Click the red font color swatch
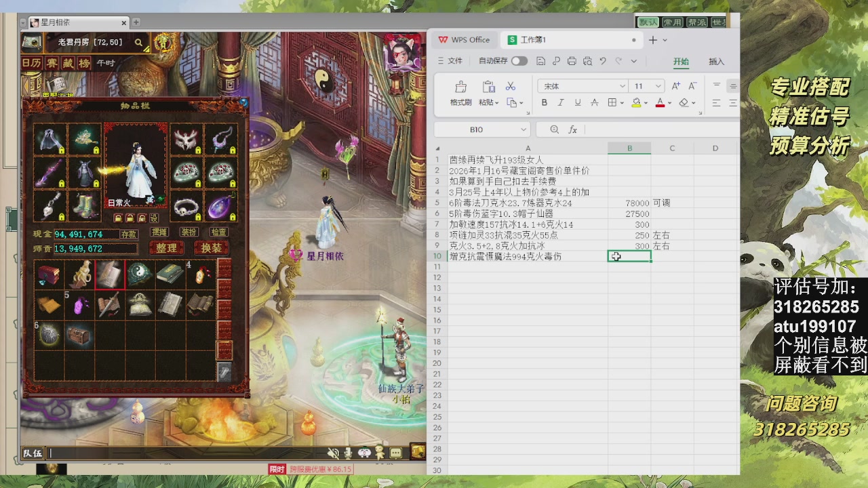868x488 pixels. [660, 102]
